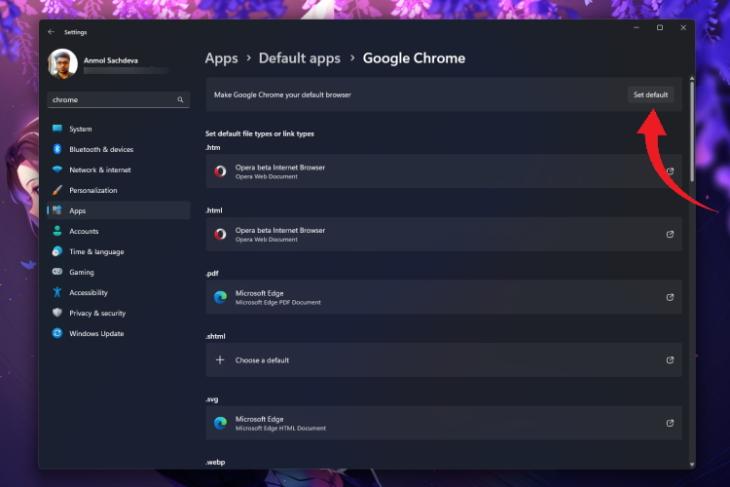Go to Apps in breadcrumb

click(221, 58)
